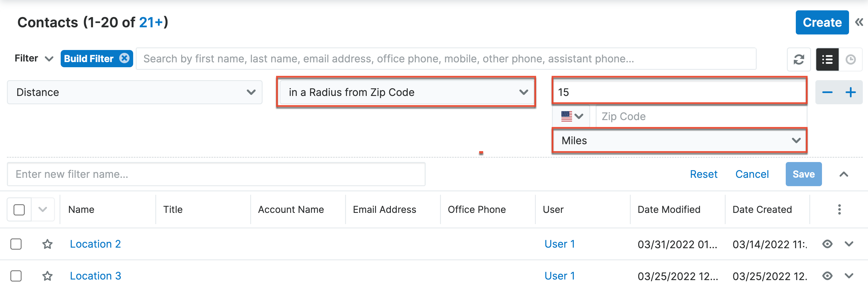Image resolution: width=868 pixels, height=289 pixels.
Task: Open the activity stream clock icon
Action: pos(850,59)
